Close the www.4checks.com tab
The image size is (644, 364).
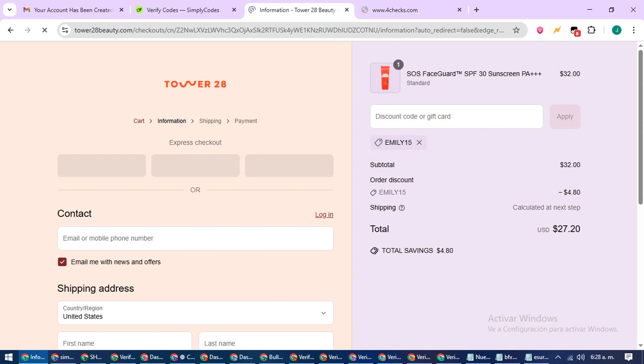(x=459, y=10)
